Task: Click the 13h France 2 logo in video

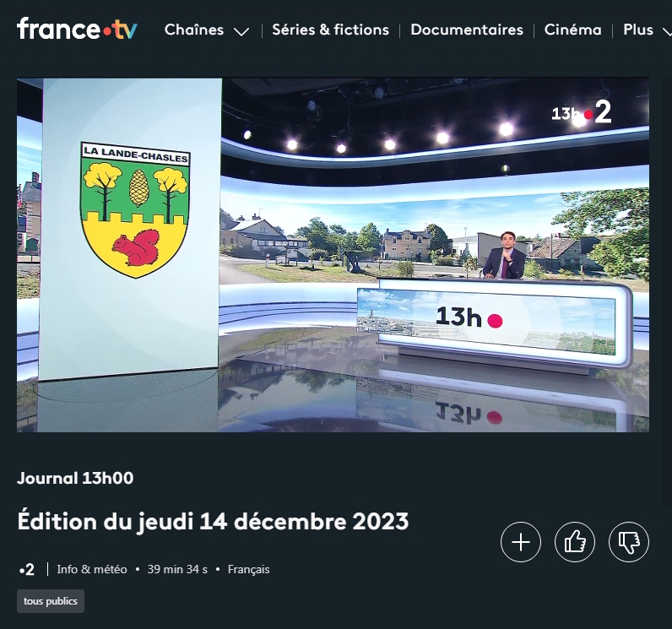Action: click(582, 113)
